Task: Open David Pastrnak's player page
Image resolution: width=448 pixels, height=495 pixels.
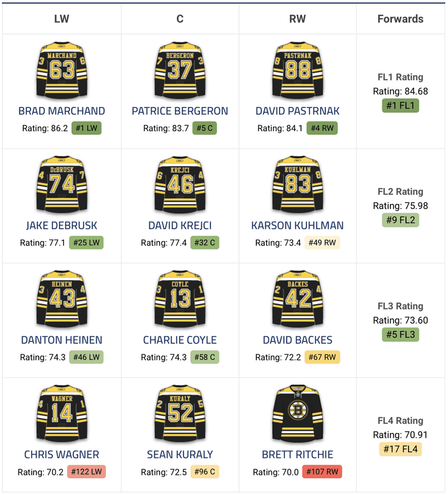Action: click(297, 111)
